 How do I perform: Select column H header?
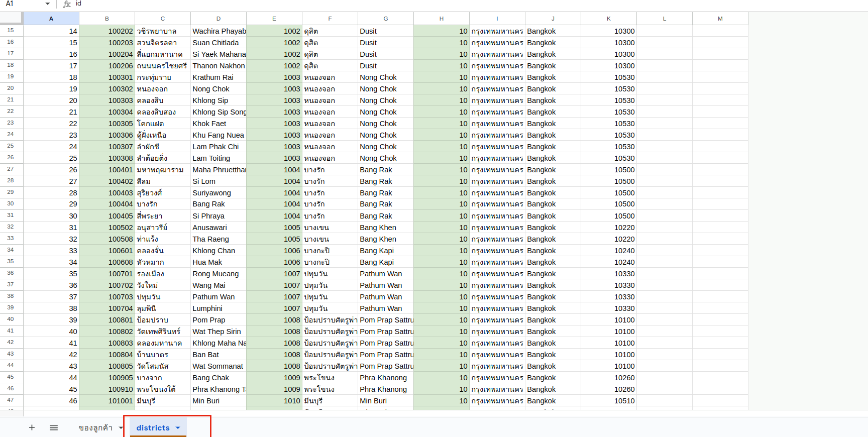click(x=442, y=19)
